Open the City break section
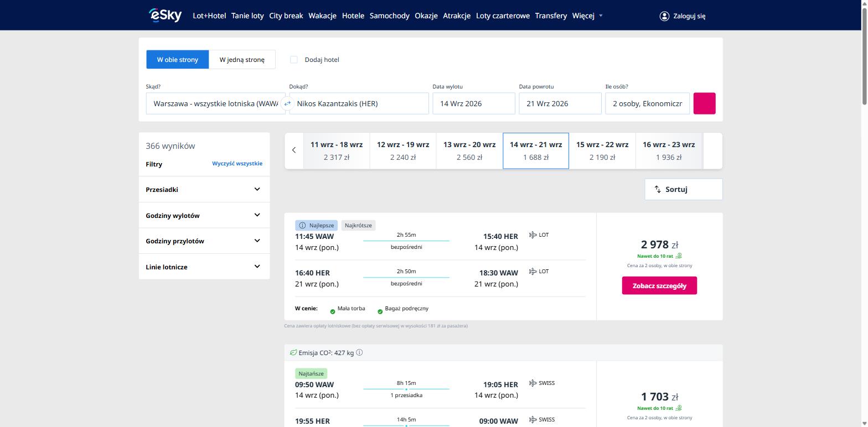This screenshot has height=427, width=868. [x=286, y=16]
